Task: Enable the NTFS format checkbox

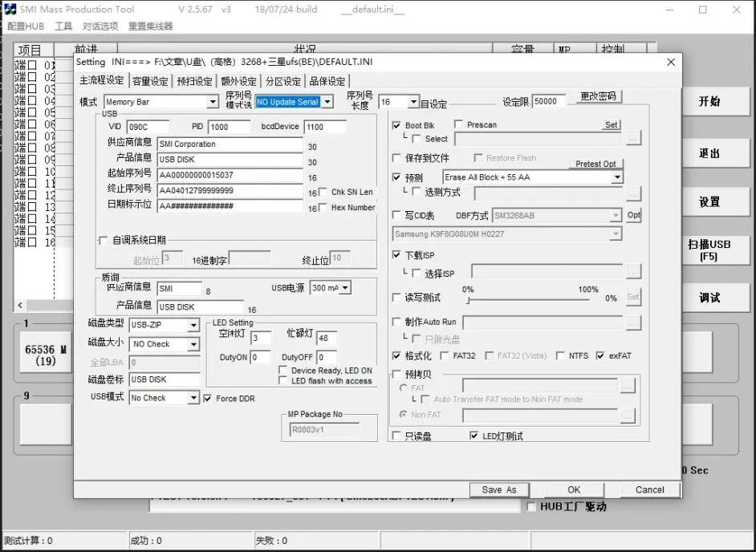Action: point(560,356)
